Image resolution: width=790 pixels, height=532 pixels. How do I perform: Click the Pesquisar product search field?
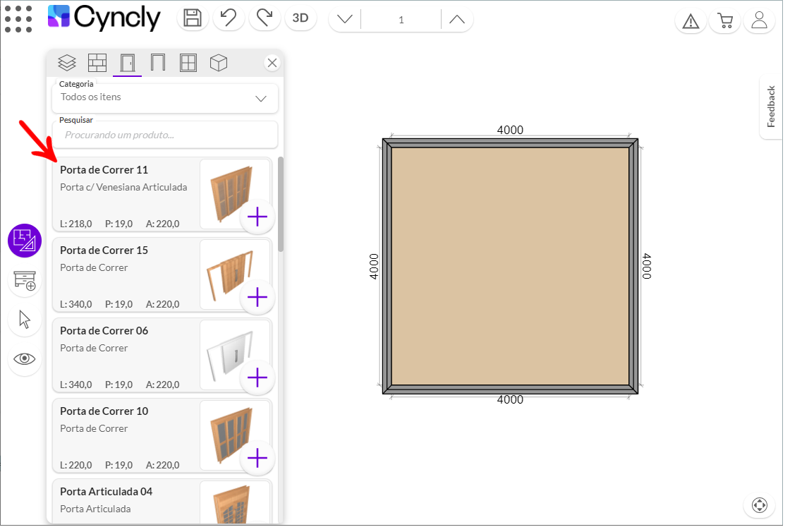click(x=165, y=135)
